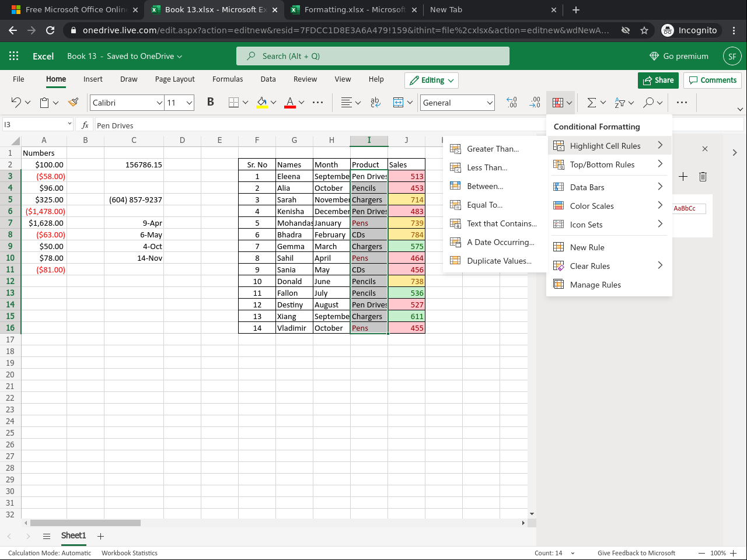Open the Data Bars submenu
Viewport: 747px width, 560px height.
coord(609,187)
